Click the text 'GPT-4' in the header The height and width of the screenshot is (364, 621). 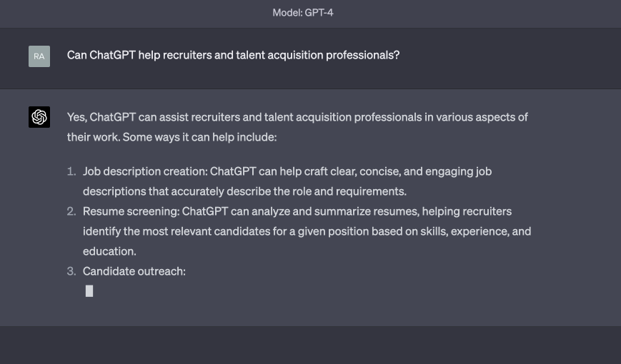[x=319, y=13]
